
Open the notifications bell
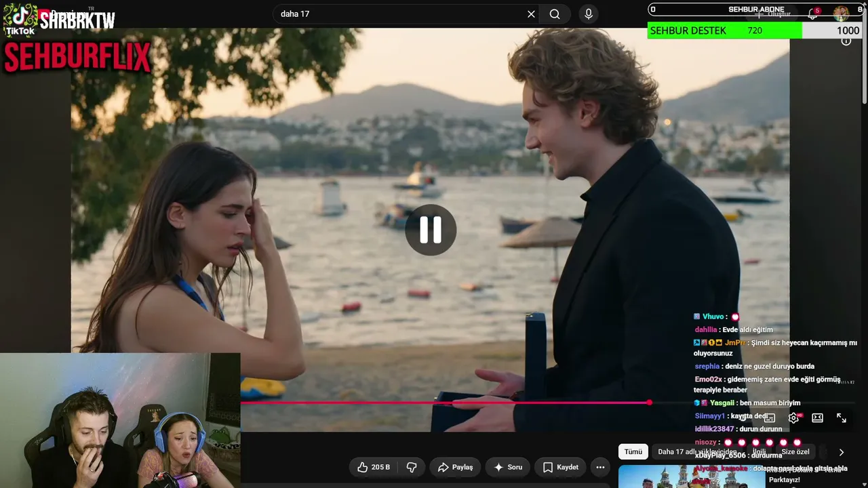click(x=813, y=14)
